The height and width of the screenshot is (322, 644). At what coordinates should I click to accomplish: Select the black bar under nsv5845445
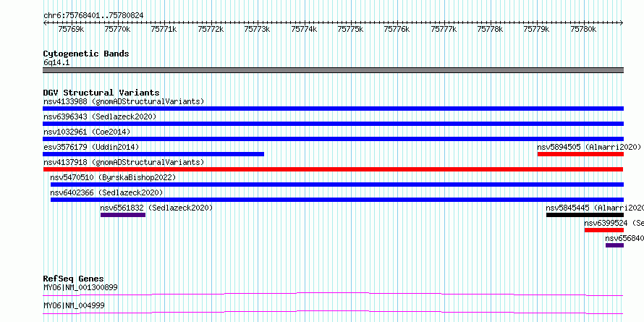tap(585, 215)
